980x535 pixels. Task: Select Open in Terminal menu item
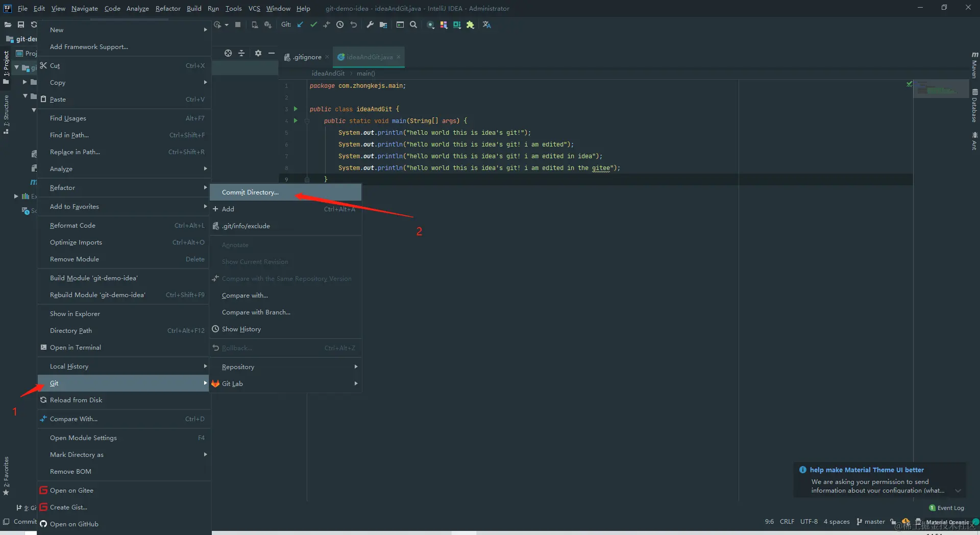tap(124, 348)
